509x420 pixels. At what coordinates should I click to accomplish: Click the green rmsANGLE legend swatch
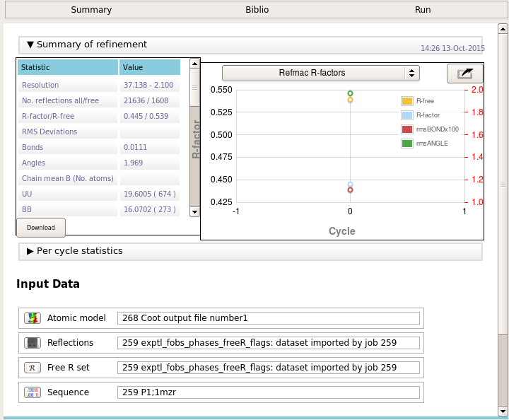tap(406, 144)
